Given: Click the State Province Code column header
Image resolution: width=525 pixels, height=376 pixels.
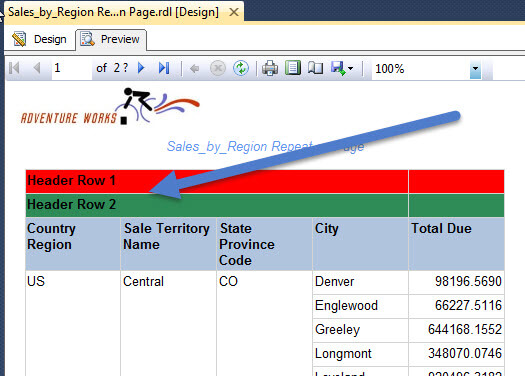Looking at the screenshot, I should [x=265, y=244].
